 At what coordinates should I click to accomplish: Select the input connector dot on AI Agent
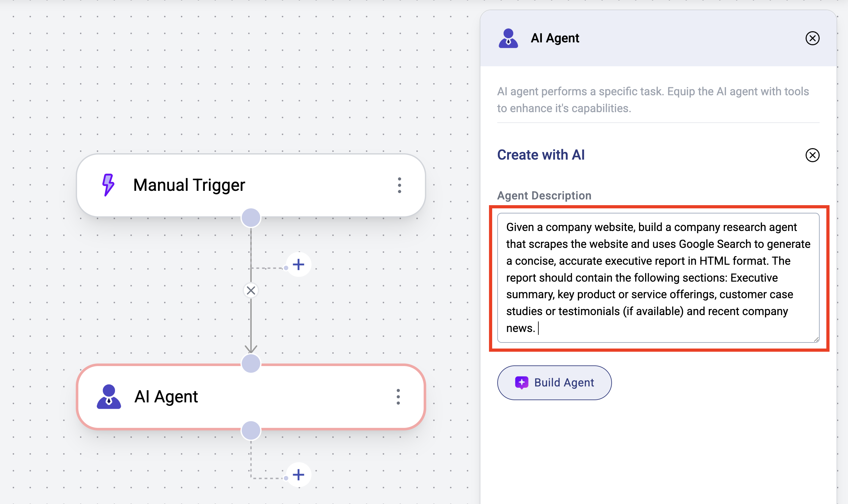click(251, 364)
